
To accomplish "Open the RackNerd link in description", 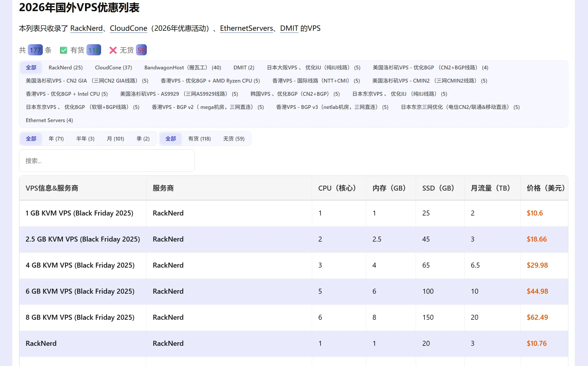I will click(x=86, y=28).
